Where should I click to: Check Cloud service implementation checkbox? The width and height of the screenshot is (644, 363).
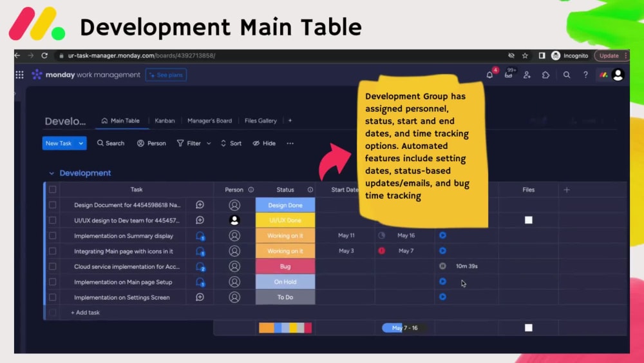pos(53,266)
